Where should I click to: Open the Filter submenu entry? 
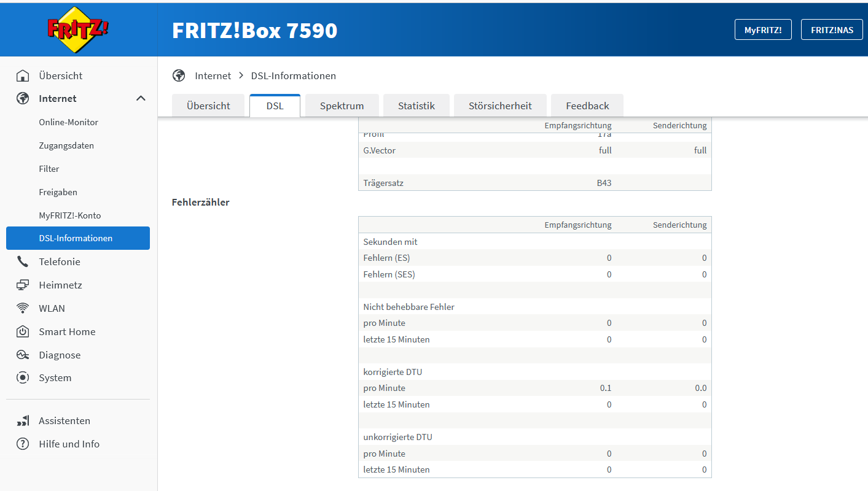[x=49, y=169]
